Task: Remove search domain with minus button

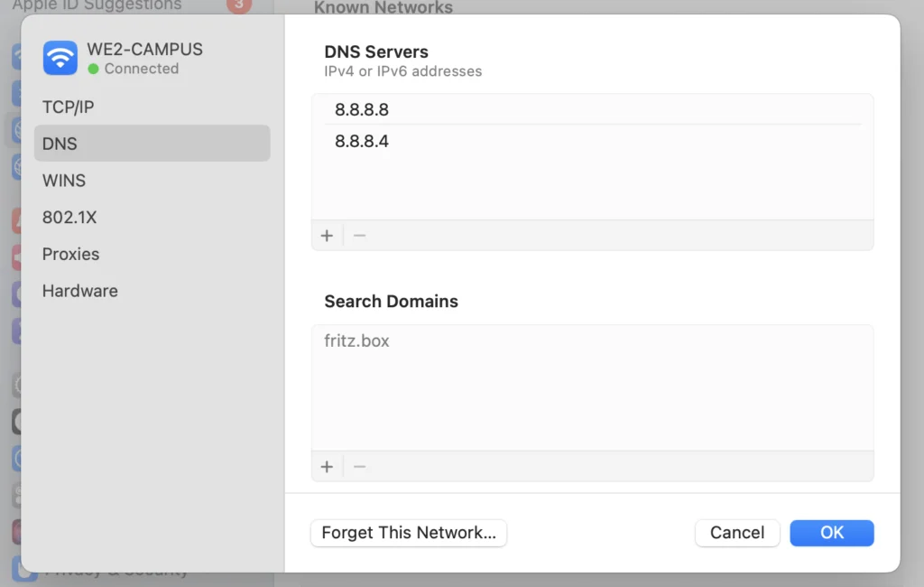Action: click(359, 467)
